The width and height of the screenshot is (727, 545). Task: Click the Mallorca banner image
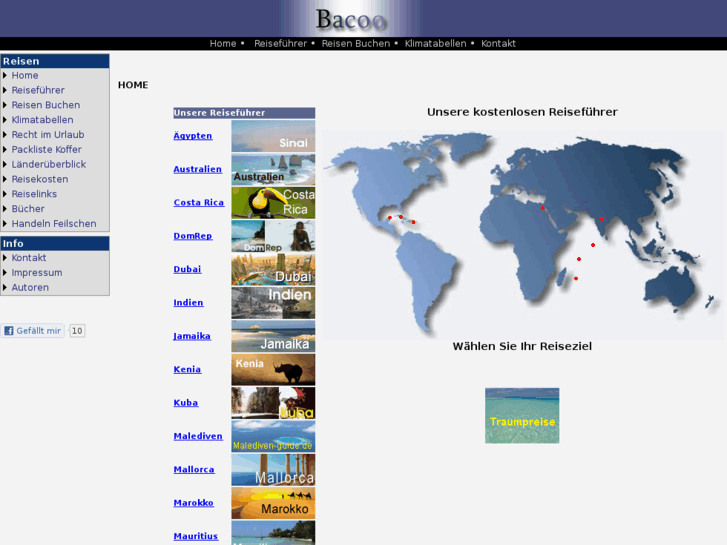coord(273,470)
